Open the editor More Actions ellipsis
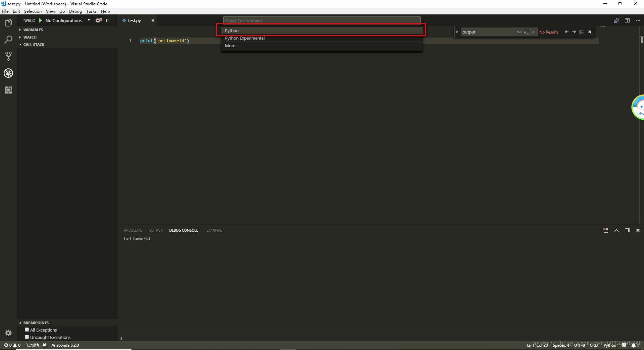This screenshot has width=644, height=350. 638,20
